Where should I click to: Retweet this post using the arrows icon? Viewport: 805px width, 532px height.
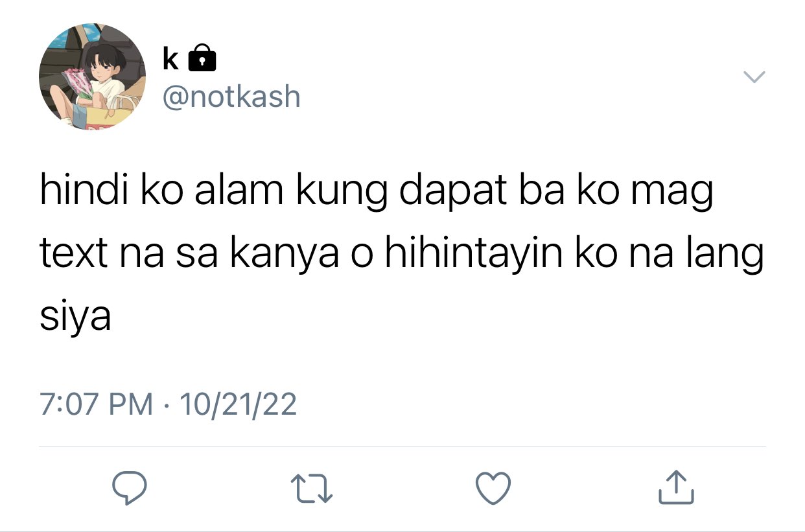click(312, 489)
